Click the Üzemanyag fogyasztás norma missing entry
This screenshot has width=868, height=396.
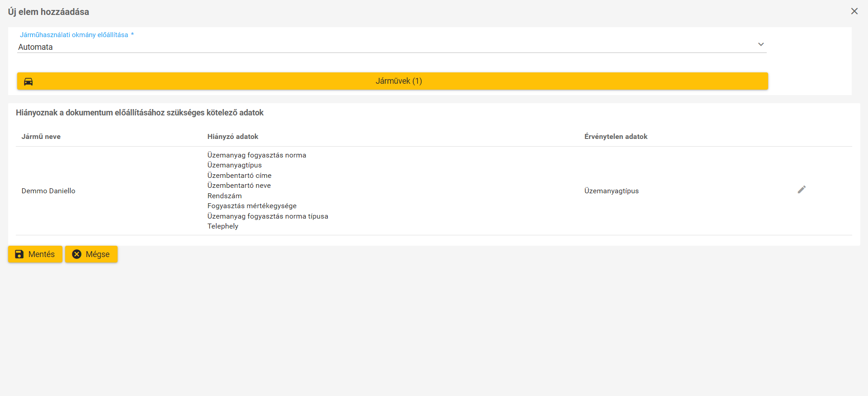click(x=257, y=155)
